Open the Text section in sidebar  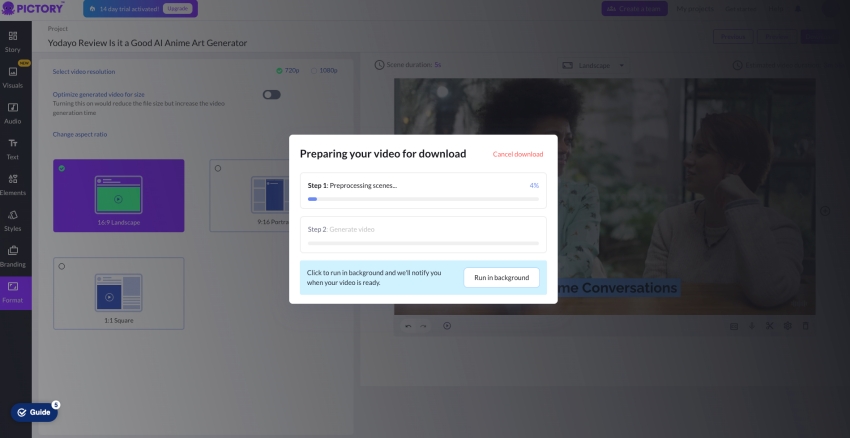tap(13, 149)
